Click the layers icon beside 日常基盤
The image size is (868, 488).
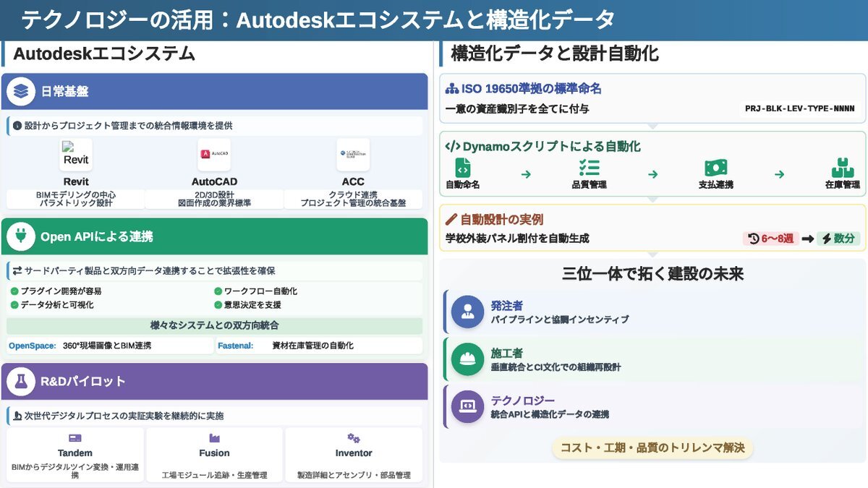[x=21, y=92]
